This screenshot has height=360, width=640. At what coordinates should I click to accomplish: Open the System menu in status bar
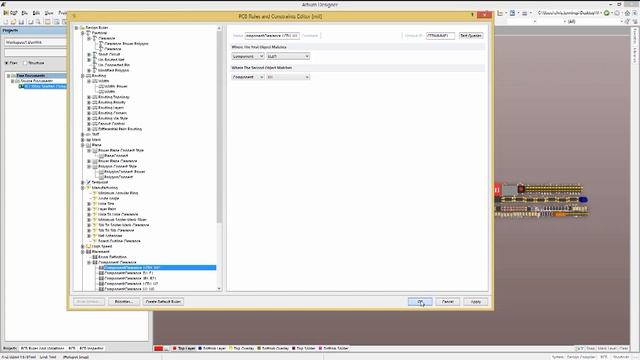[558, 357]
